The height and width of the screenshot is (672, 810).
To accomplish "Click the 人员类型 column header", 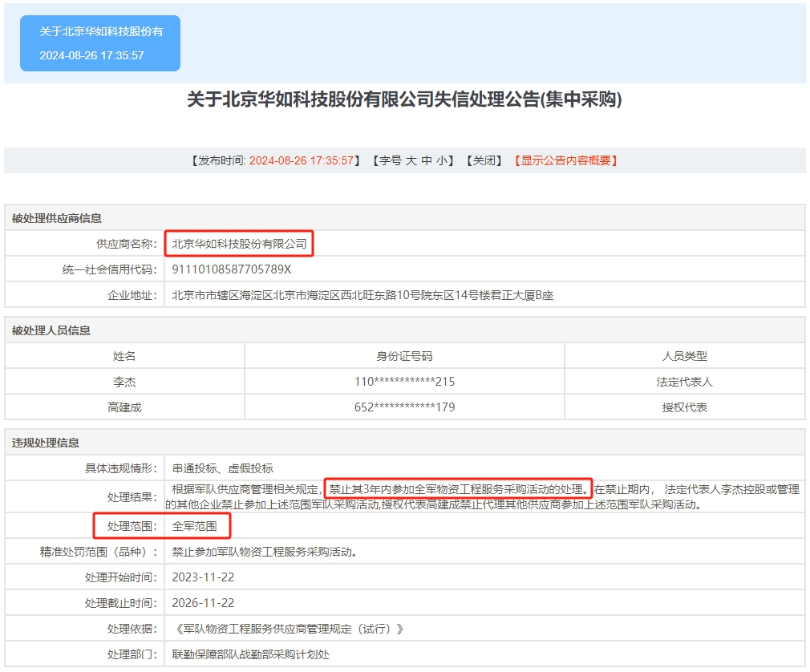I will tap(684, 356).
